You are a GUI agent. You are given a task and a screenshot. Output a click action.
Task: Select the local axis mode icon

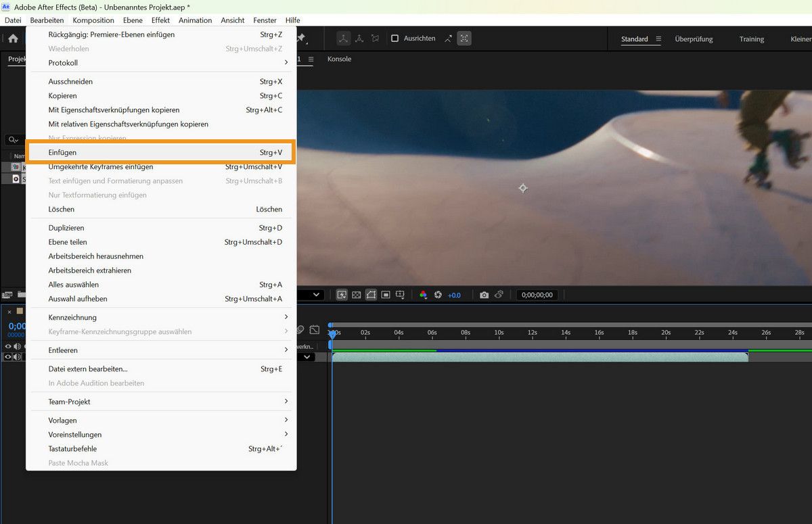click(344, 39)
